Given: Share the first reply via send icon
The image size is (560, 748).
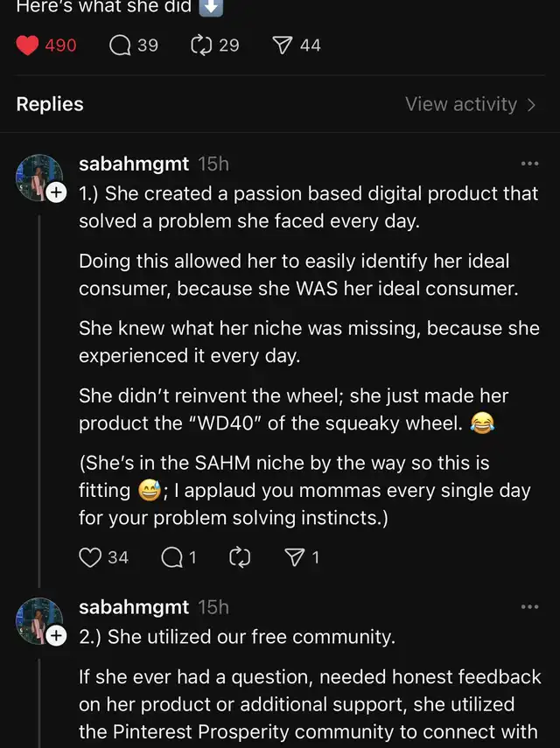Looking at the screenshot, I should [x=297, y=557].
